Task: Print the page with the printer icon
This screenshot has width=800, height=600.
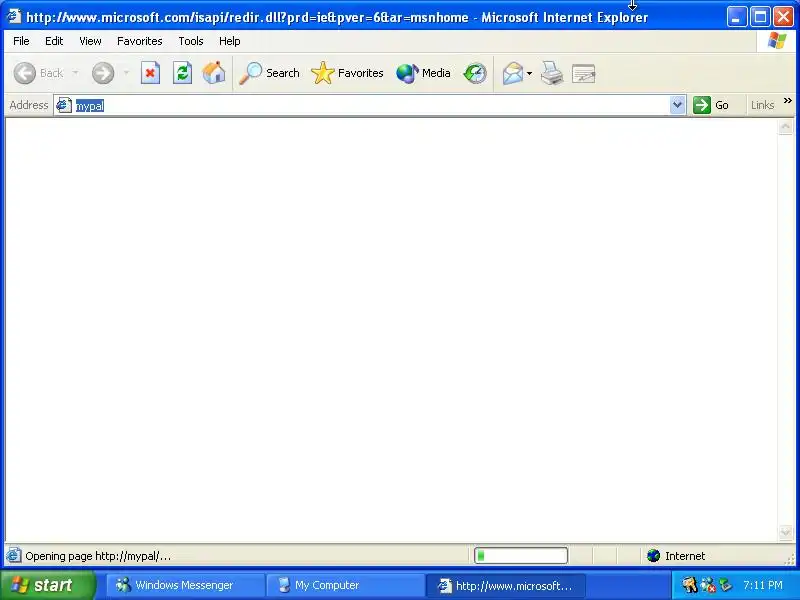Action: pyautogui.click(x=552, y=73)
